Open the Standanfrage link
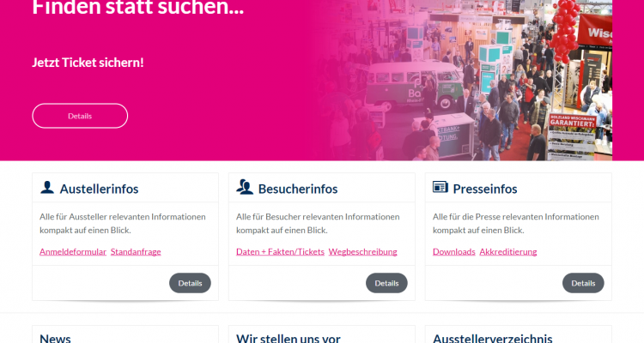 [136, 251]
